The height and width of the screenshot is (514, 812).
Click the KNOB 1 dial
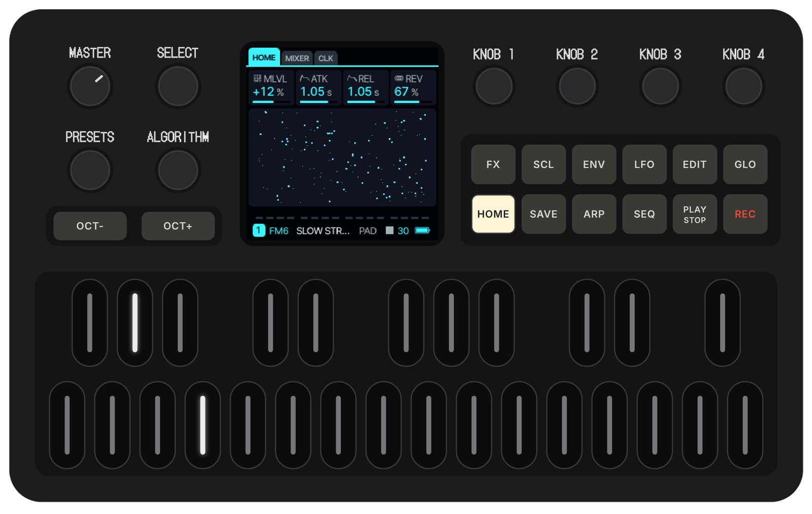[493, 86]
